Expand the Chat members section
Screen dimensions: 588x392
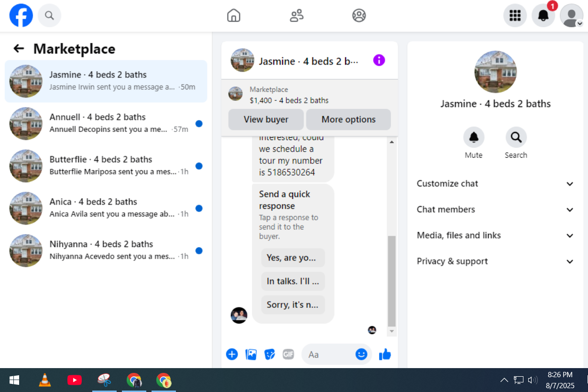pos(495,209)
